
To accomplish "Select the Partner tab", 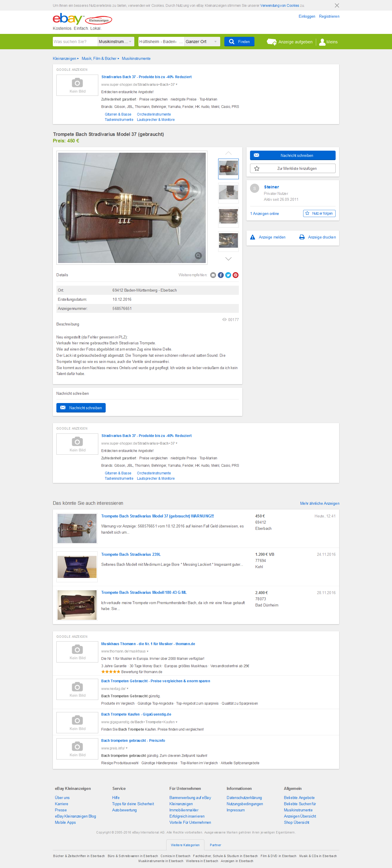I will click(215, 845).
